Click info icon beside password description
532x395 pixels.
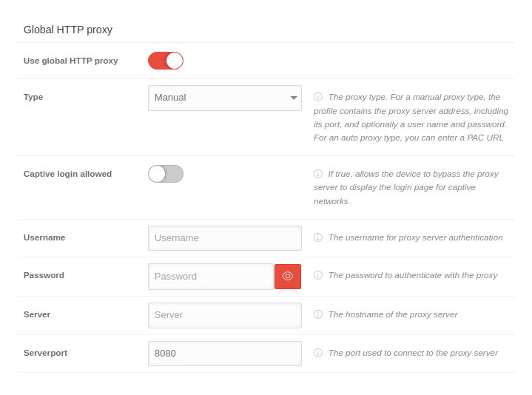click(x=318, y=275)
